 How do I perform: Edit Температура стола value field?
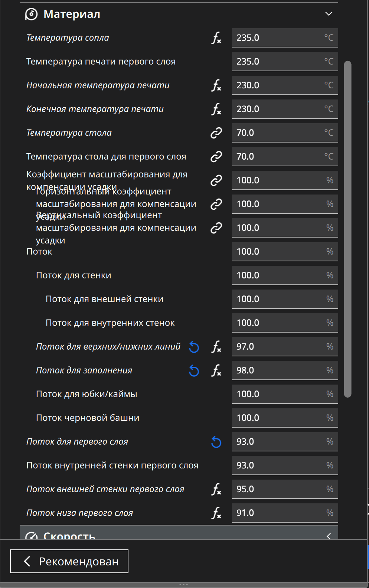click(x=285, y=133)
